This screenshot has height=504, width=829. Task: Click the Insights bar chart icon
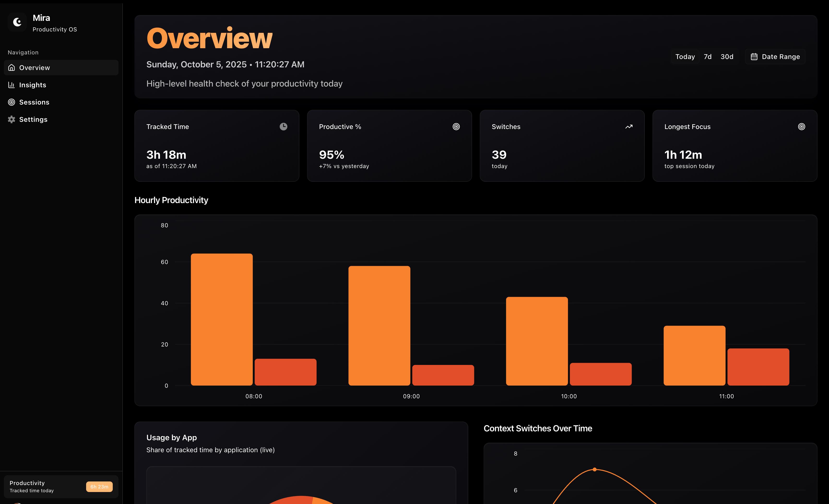pos(12,85)
